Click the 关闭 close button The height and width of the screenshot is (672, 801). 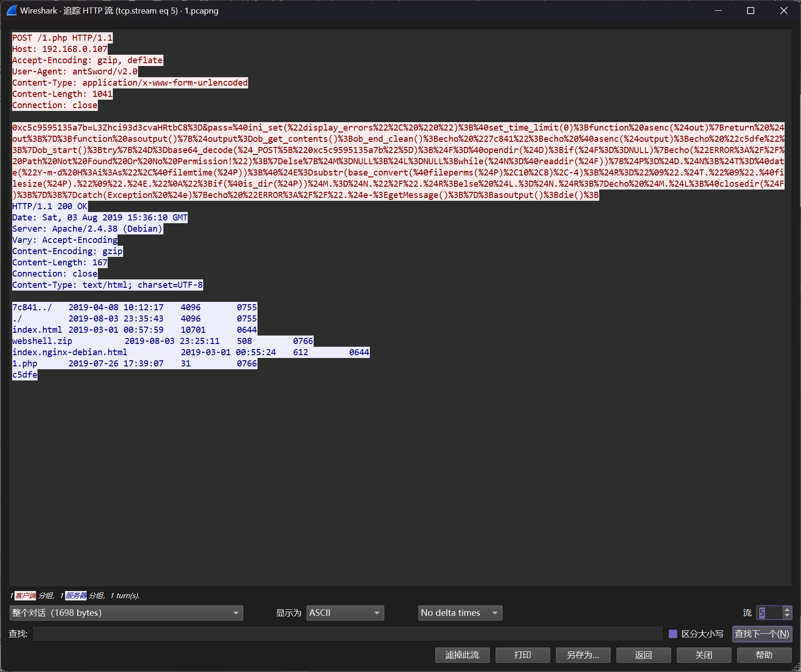(x=704, y=655)
